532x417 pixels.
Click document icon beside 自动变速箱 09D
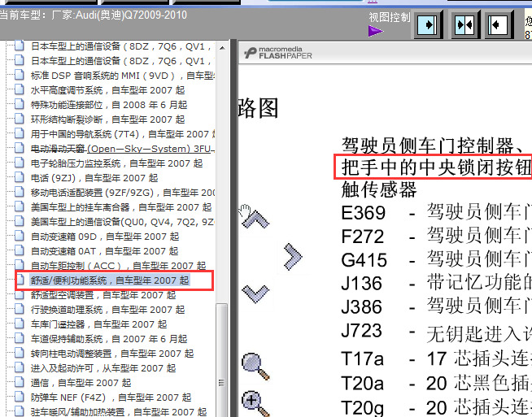coord(20,236)
